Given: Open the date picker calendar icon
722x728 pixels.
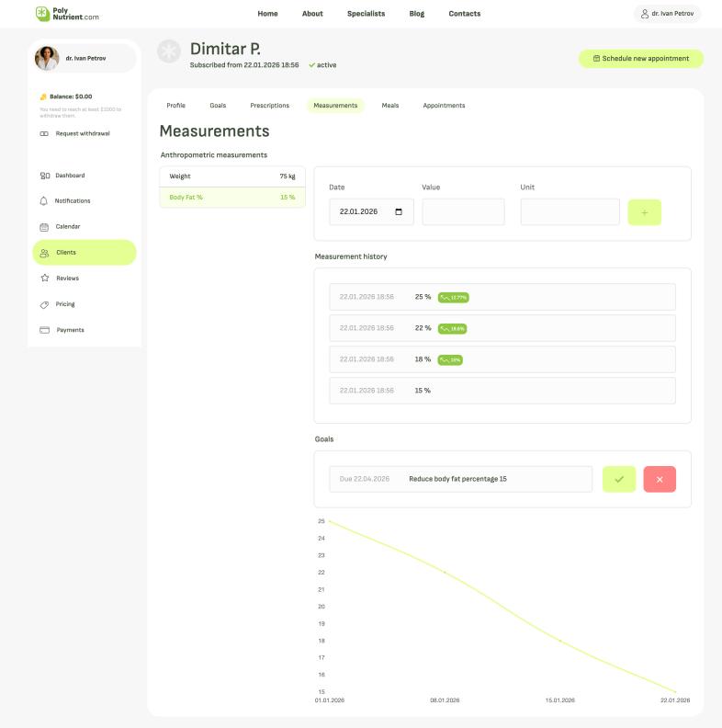Looking at the screenshot, I should click(x=399, y=211).
